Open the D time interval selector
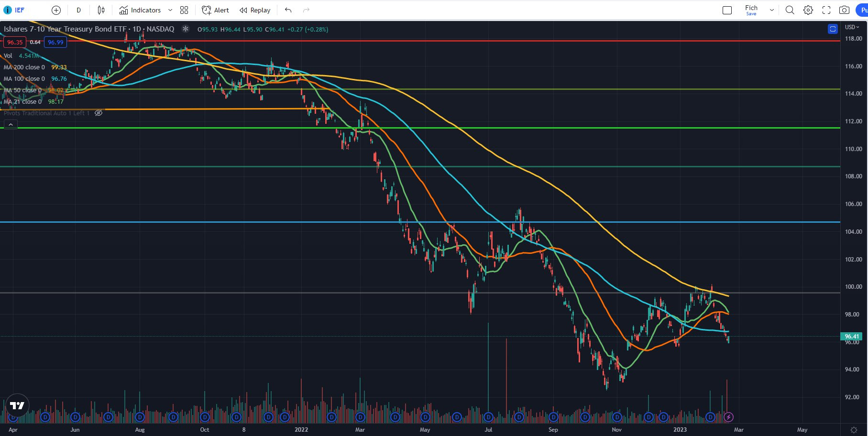This screenshot has width=868, height=436. (78, 10)
